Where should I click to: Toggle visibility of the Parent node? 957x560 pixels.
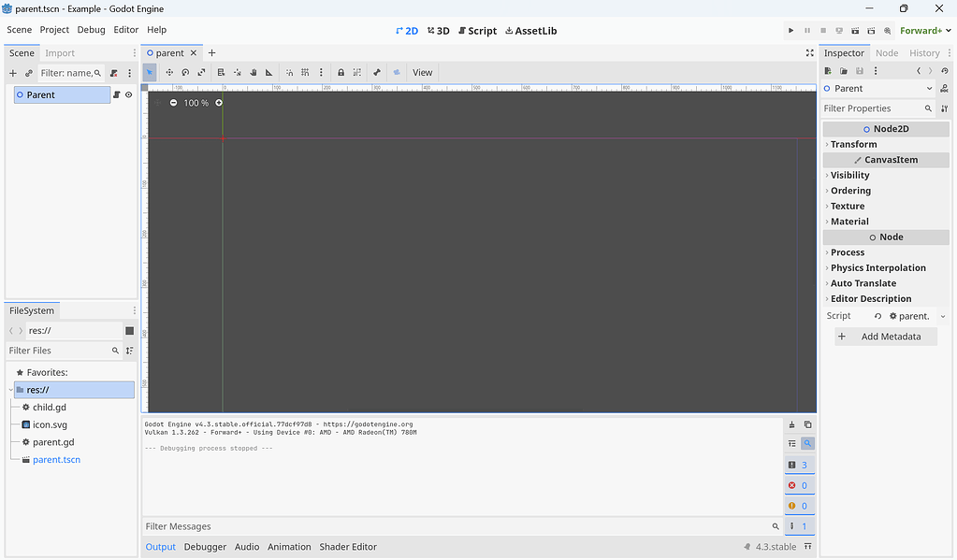pos(128,94)
